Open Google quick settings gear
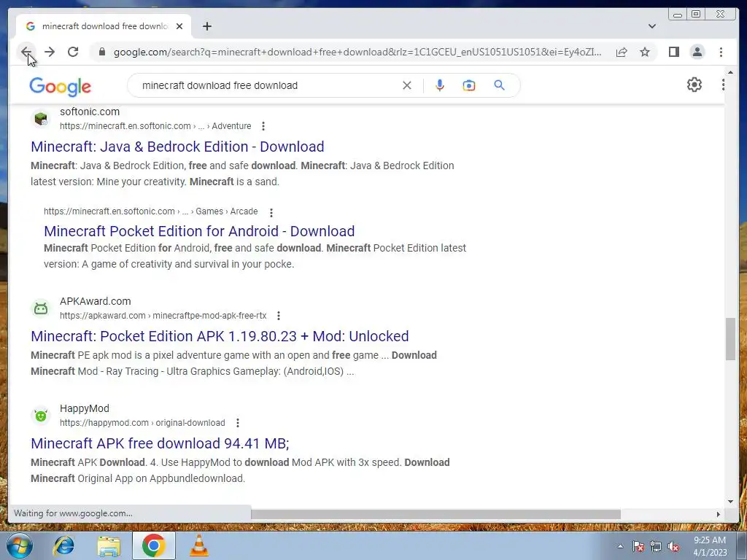Image resolution: width=747 pixels, height=560 pixels. [x=694, y=85]
